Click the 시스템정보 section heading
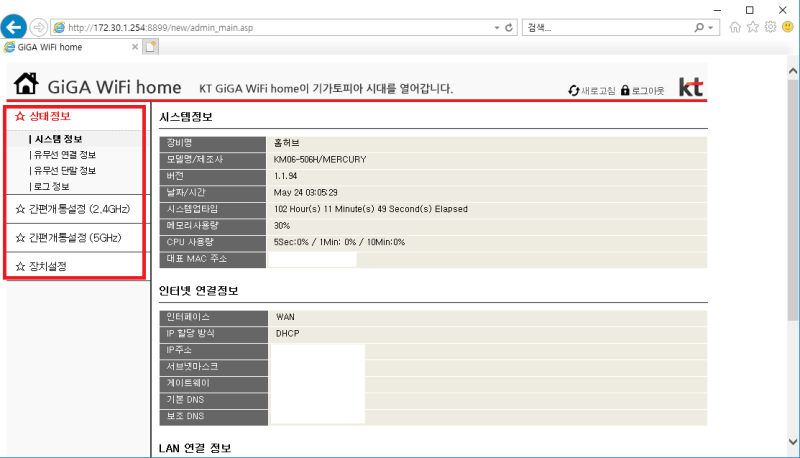800x458 pixels. click(186, 117)
